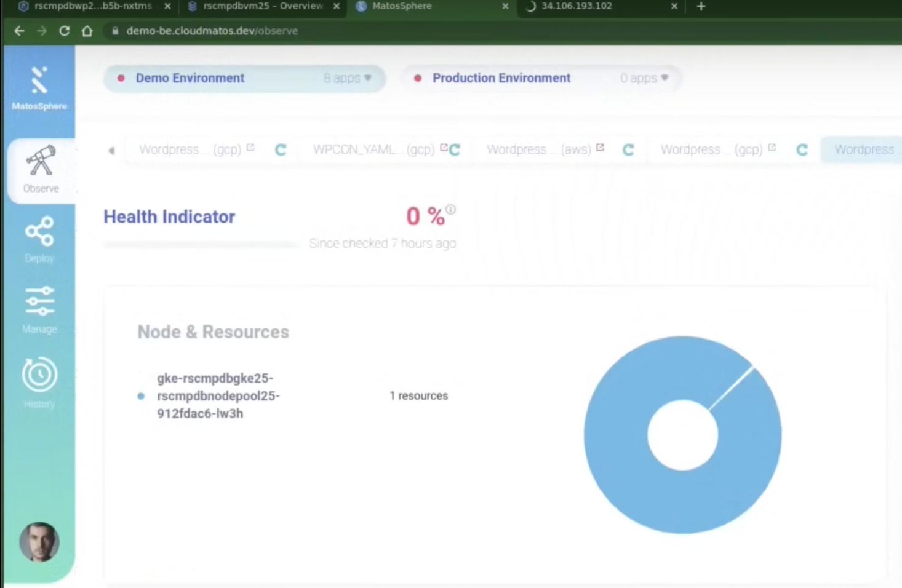Select the MatosSphere browser tab
Image resolution: width=902 pixels, height=588 pixels.
click(402, 6)
